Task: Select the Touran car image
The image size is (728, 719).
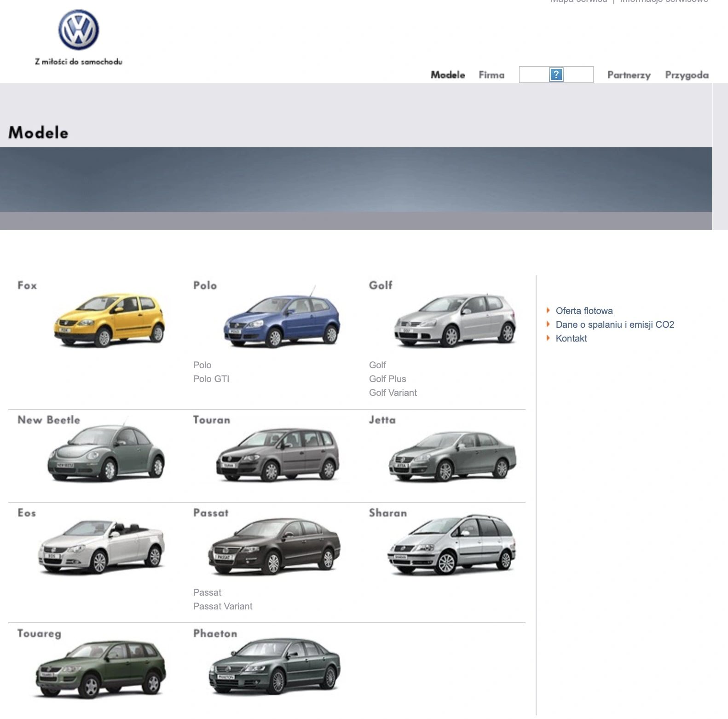Action: coord(277,455)
